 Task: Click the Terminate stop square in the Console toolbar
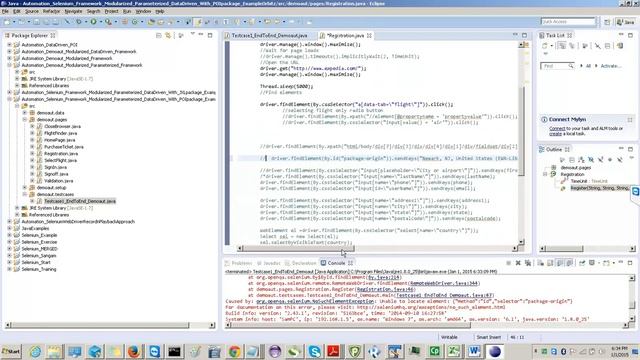[509, 263]
